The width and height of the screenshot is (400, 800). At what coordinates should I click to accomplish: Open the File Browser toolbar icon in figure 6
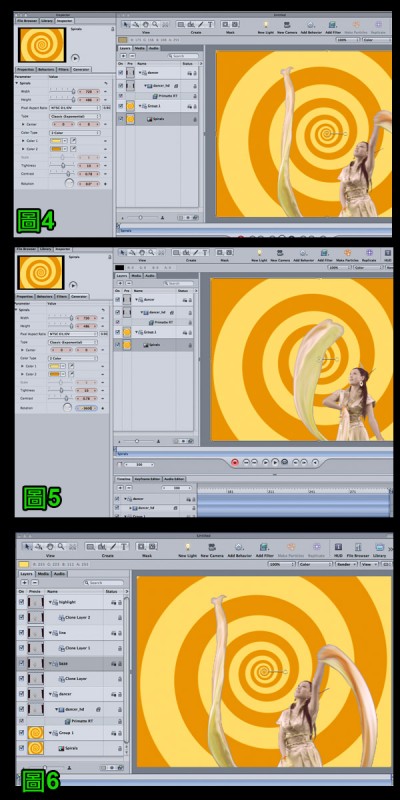click(358, 547)
